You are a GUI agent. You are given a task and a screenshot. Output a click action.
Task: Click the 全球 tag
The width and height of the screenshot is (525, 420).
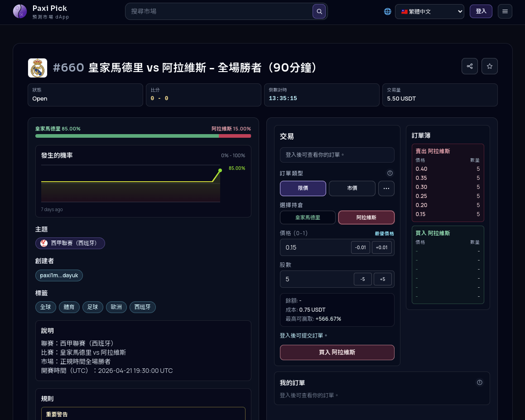click(x=46, y=307)
